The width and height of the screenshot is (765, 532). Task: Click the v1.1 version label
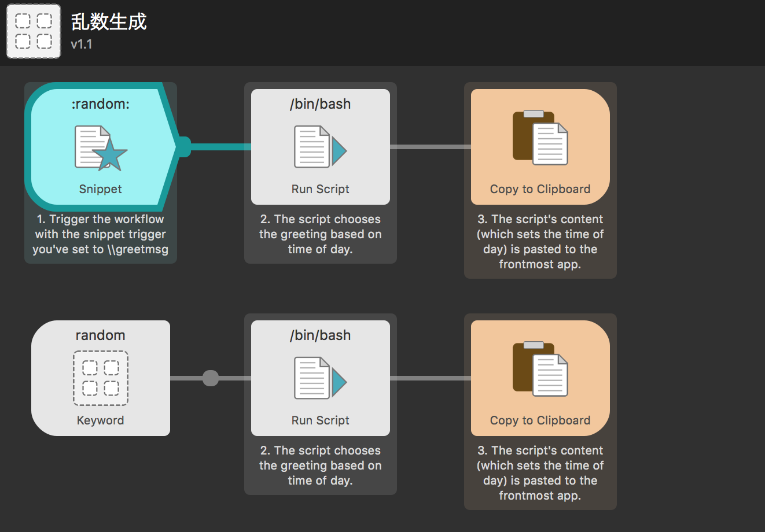tap(82, 45)
